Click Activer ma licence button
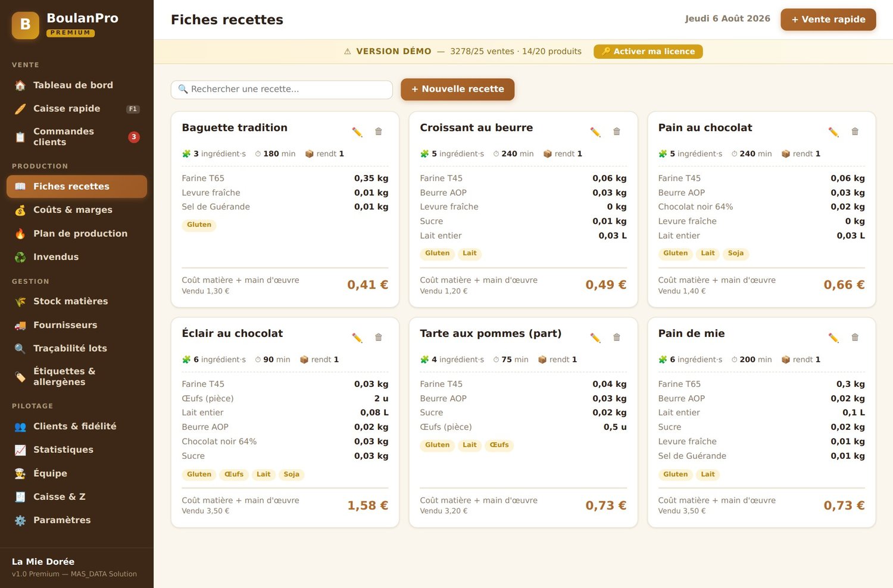 point(648,52)
